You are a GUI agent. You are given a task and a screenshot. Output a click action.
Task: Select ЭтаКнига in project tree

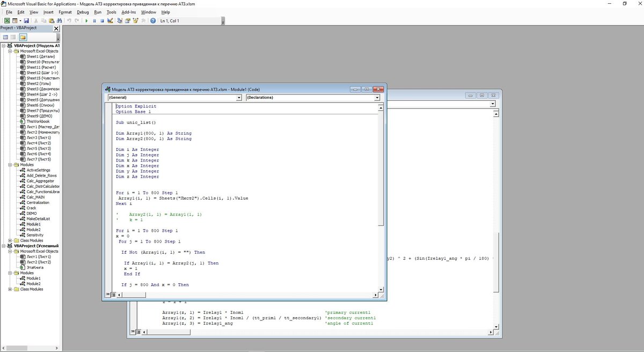34,267
